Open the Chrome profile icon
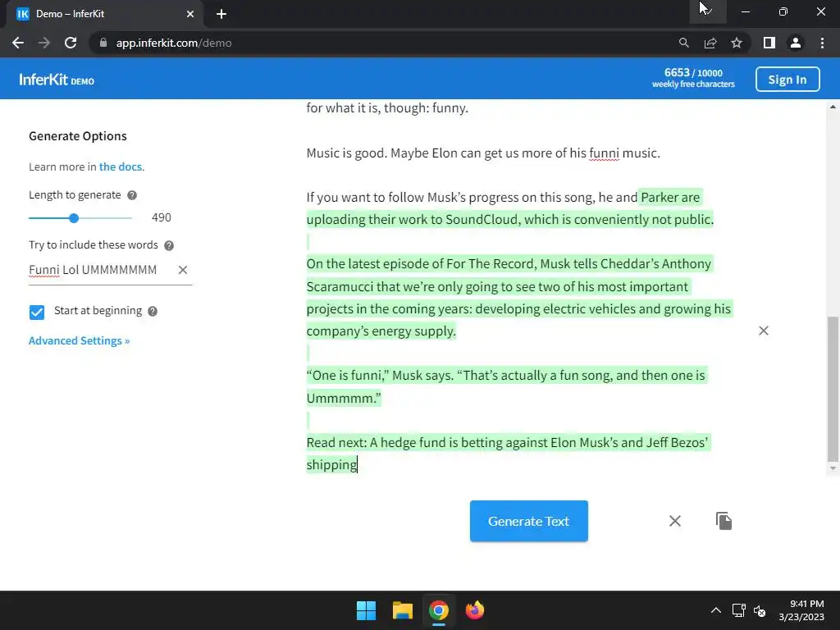 tap(796, 43)
